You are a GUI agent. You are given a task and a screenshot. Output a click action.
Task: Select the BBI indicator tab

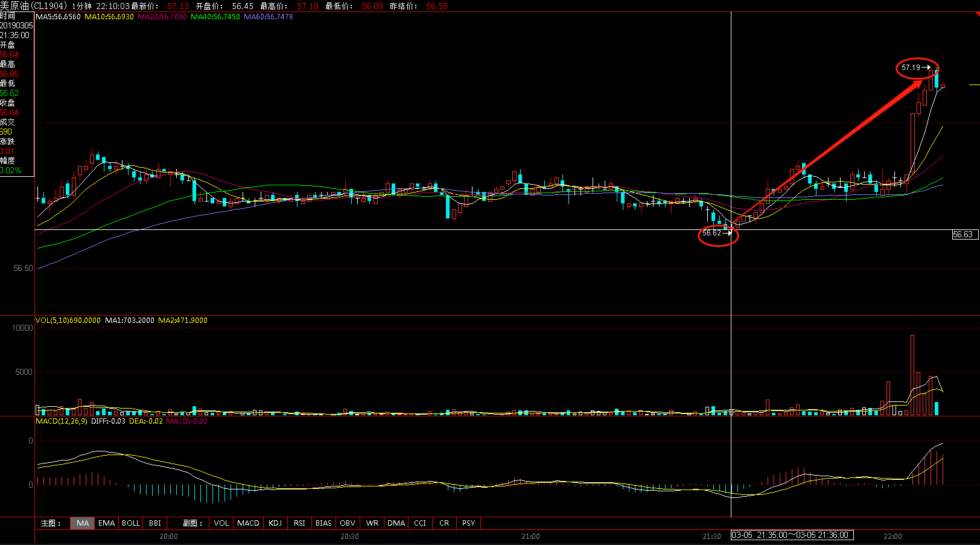(x=155, y=523)
